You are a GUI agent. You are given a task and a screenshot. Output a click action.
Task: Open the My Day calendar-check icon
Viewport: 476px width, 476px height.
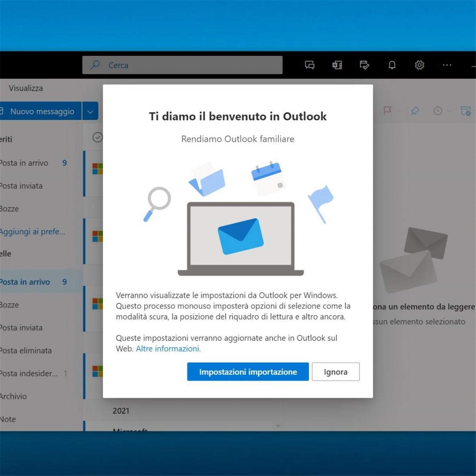pyautogui.click(x=364, y=65)
